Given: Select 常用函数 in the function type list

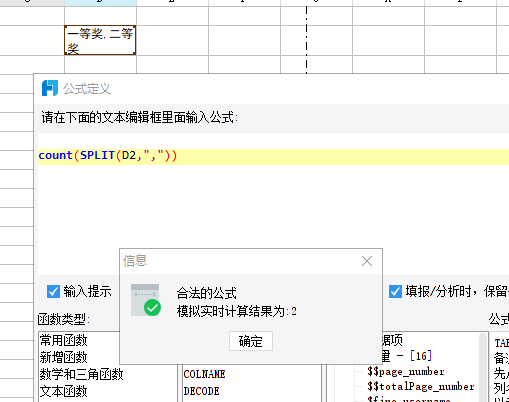Looking at the screenshot, I should coord(64,340).
